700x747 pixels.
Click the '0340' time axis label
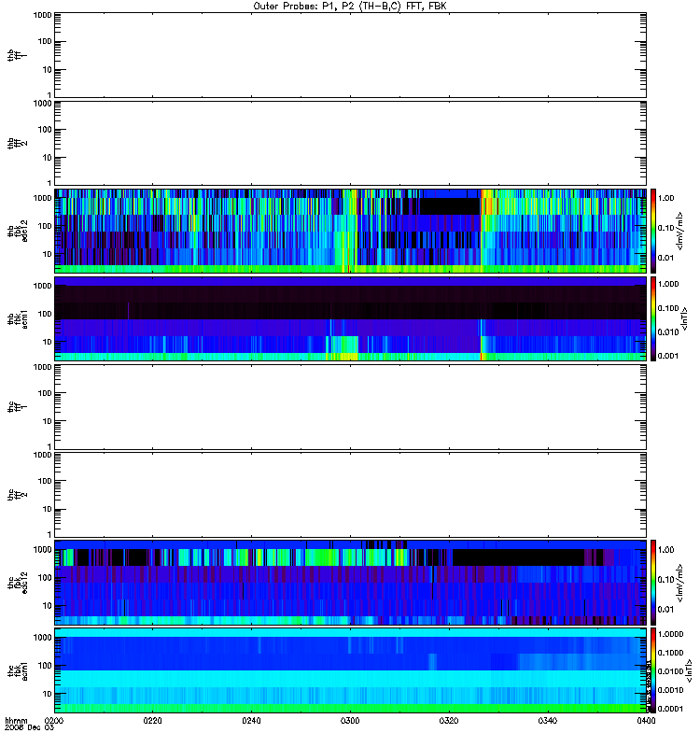(548, 721)
